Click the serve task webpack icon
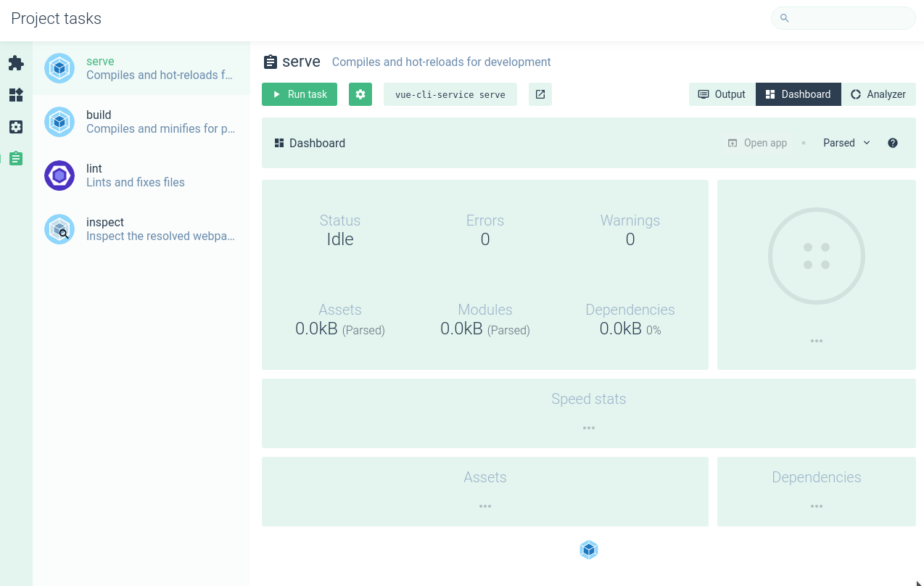Viewport: 924px width, 586px height. 59,68
